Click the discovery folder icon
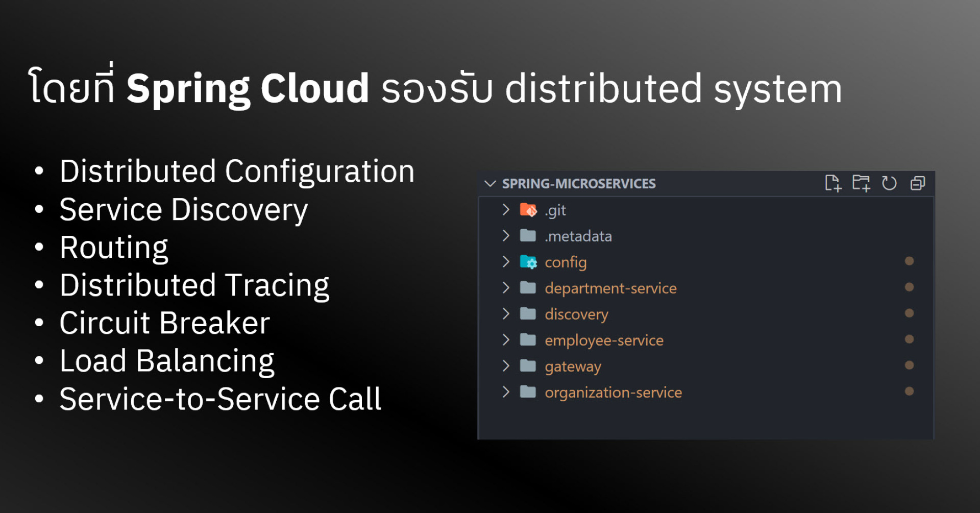Viewport: 980px width, 513px height. coord(528,313)
